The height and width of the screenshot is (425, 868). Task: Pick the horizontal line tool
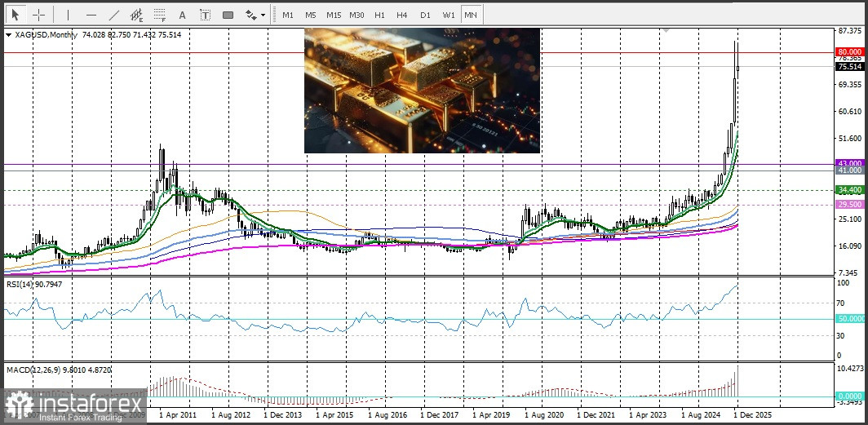coord(91,15)
